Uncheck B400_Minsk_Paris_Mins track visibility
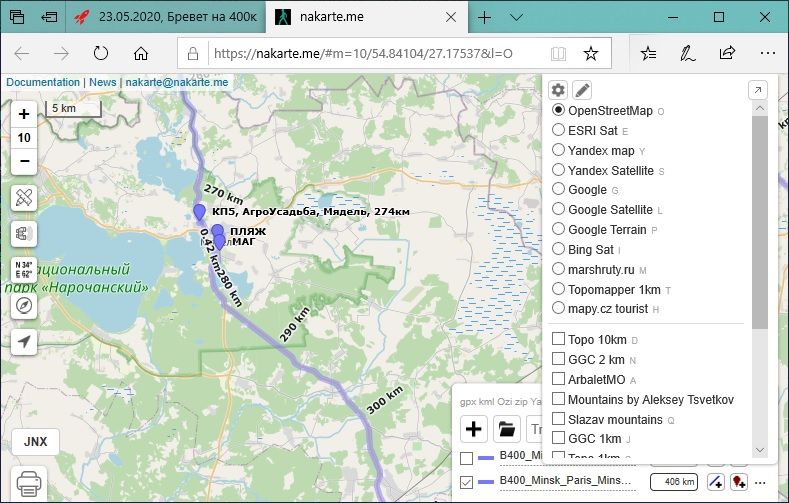The image size is (789, 503). pyautogui.click(x=466, y=482)
